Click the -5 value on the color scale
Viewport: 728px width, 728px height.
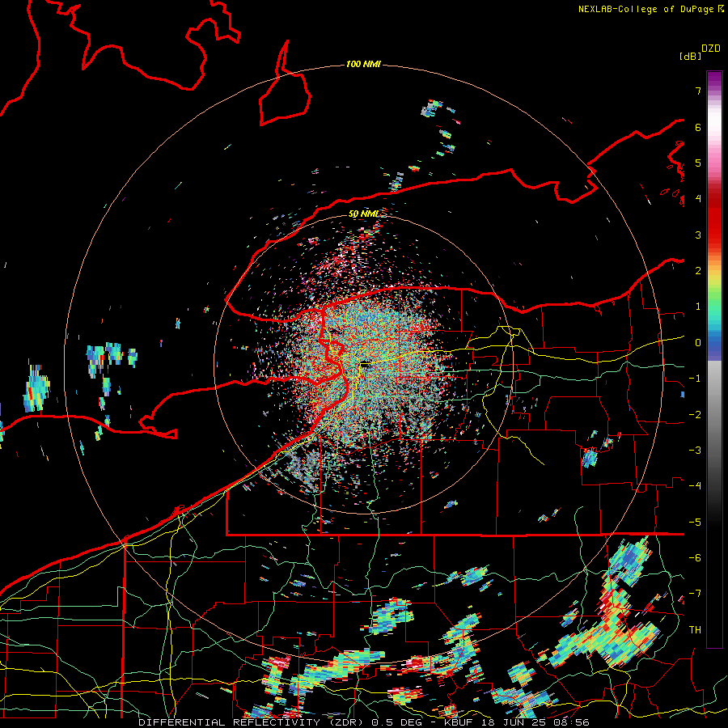695,523
